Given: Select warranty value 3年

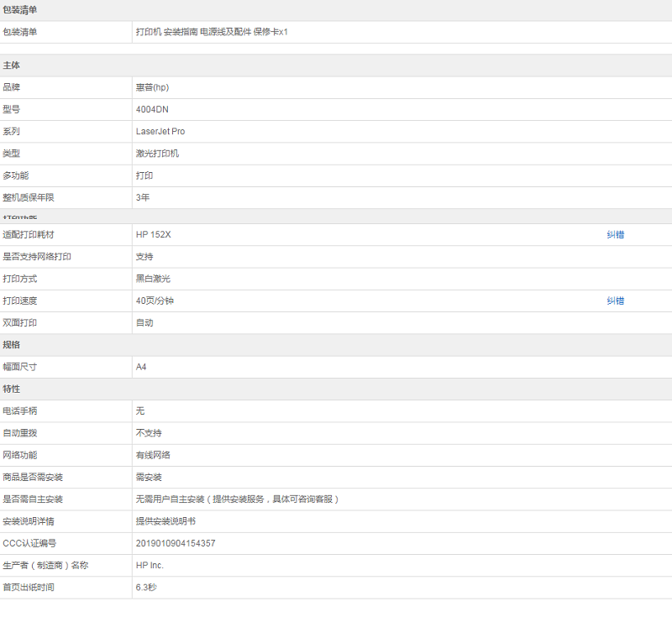Looking at the screenshot, I should tap(143, 197).
